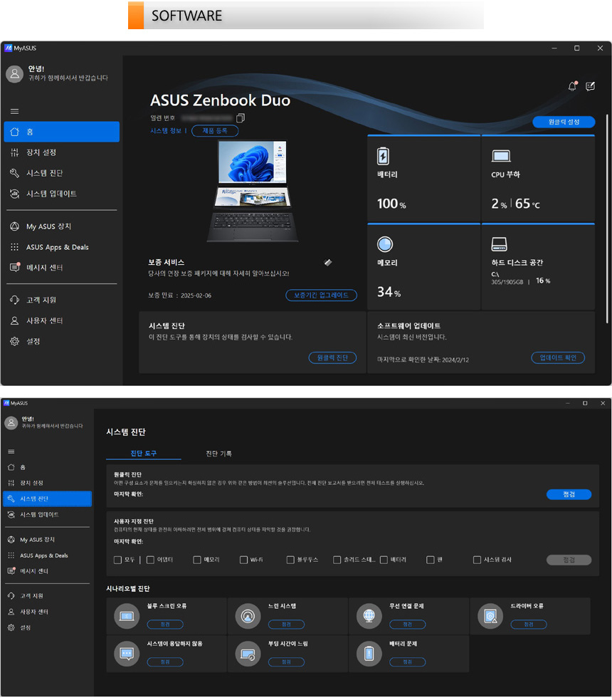Follow the 시스템 정보 link

167,131
